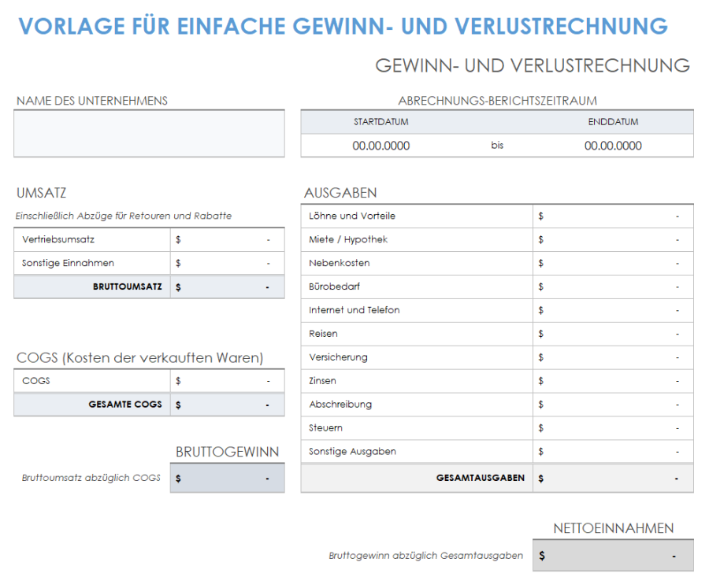Screen dimensions: 709x588
Task: Click the BRUTTOGEWINN result cell
Action: (227, 478)
